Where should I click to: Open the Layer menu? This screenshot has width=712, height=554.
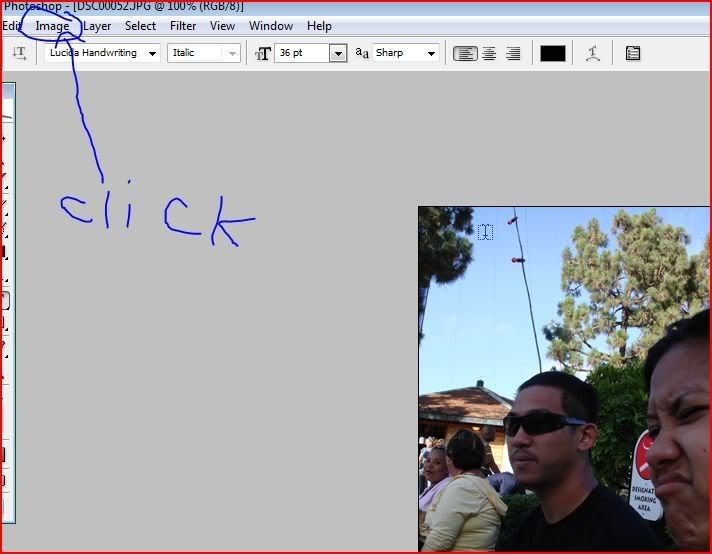(x=97, y=26)
